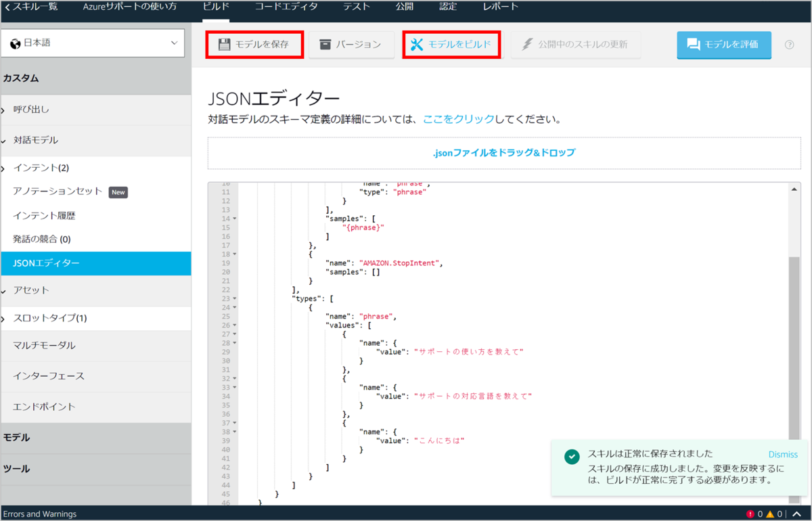Open the Errors and Warnings bar
Screen dimensions: 812x521
pyautogui.click(x=40, y=514)
